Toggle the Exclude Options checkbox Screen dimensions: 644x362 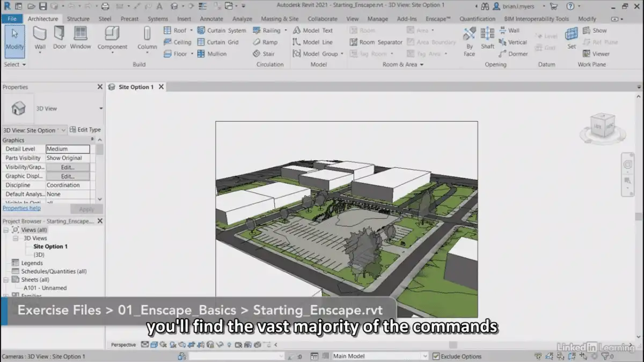tap(436, 356)
